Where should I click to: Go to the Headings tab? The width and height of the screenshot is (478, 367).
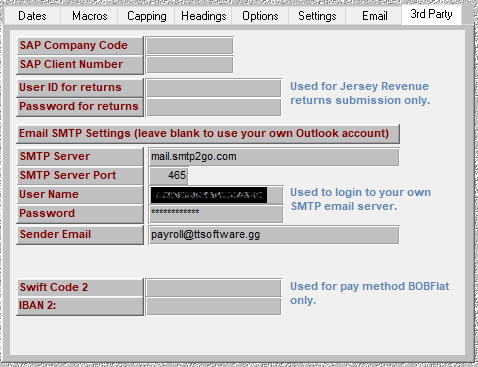coord(203,16)
